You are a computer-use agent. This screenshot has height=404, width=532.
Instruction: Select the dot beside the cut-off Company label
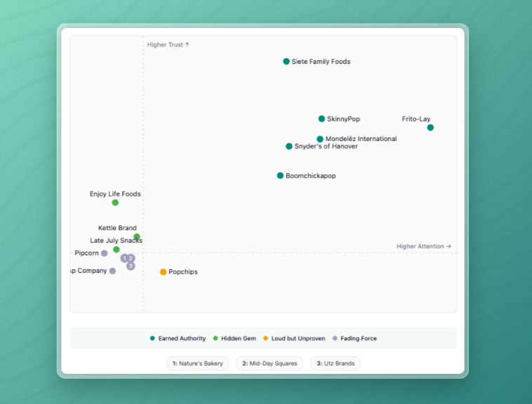point(112,271)
